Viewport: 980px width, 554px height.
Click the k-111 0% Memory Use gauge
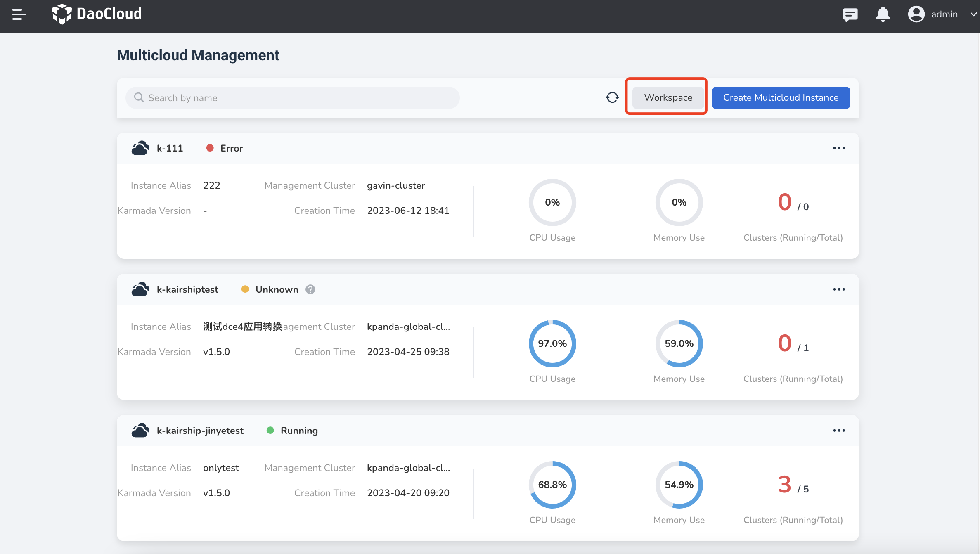coord(679,202)
